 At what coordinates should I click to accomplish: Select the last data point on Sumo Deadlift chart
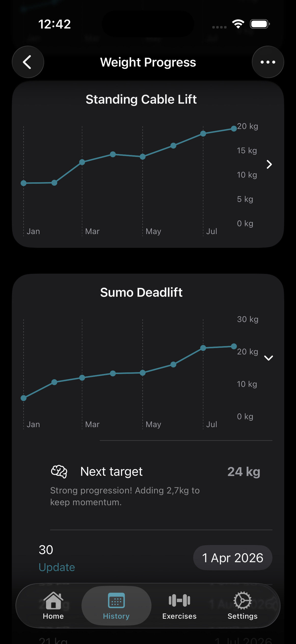[234, 346]
